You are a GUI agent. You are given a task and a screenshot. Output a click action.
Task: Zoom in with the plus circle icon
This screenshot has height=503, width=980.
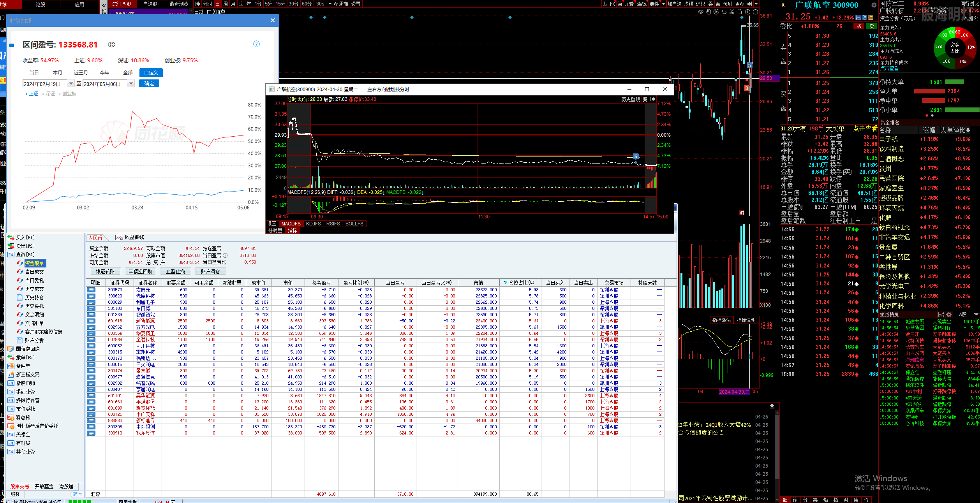click(x=747, y=12)
